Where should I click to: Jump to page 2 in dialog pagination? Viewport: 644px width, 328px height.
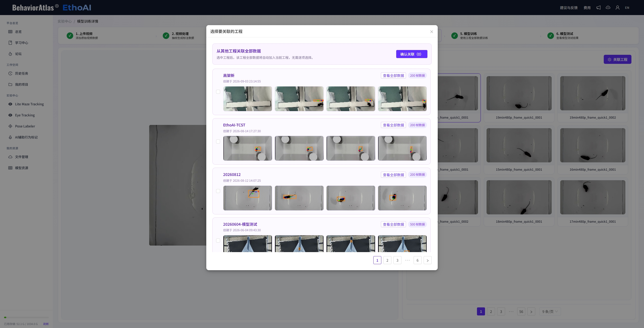pos(387,260)
